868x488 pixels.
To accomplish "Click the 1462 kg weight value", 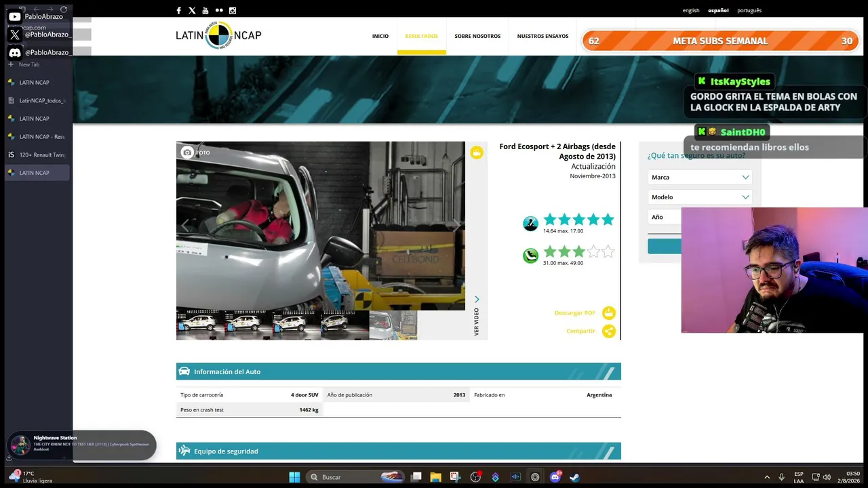I will click(x=309, y=409).
